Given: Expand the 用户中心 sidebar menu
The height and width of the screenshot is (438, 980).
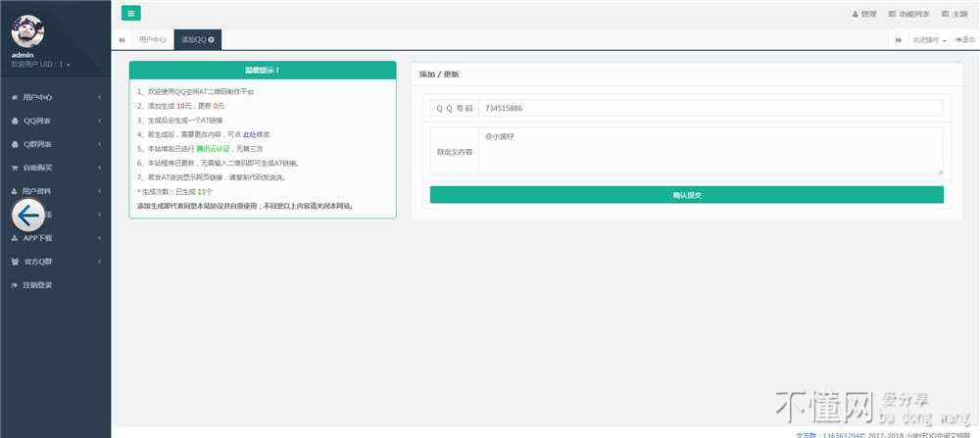Looking at the screenshot, I should pyautogui.click(x=55, y=97).
